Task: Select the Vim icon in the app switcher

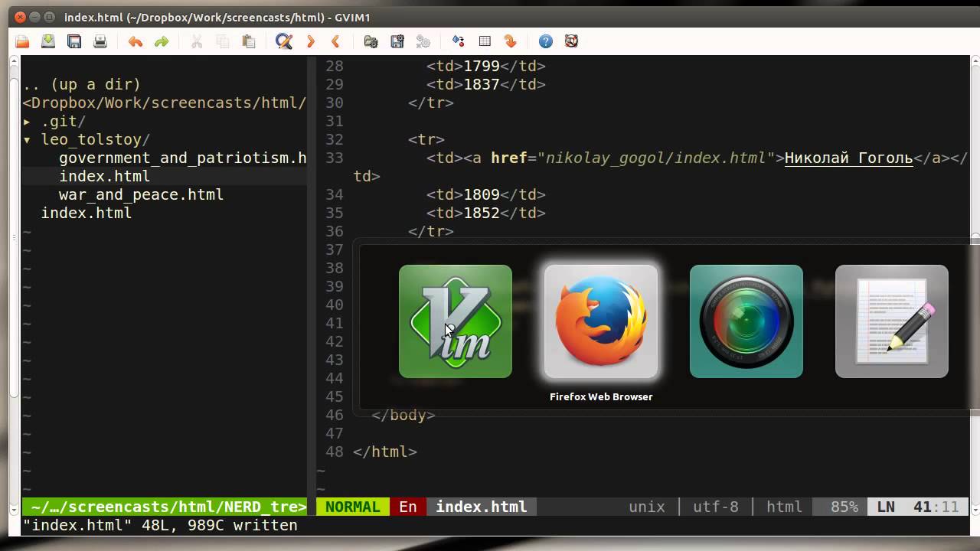Action: pyautogui.click(x=456, y=321)
